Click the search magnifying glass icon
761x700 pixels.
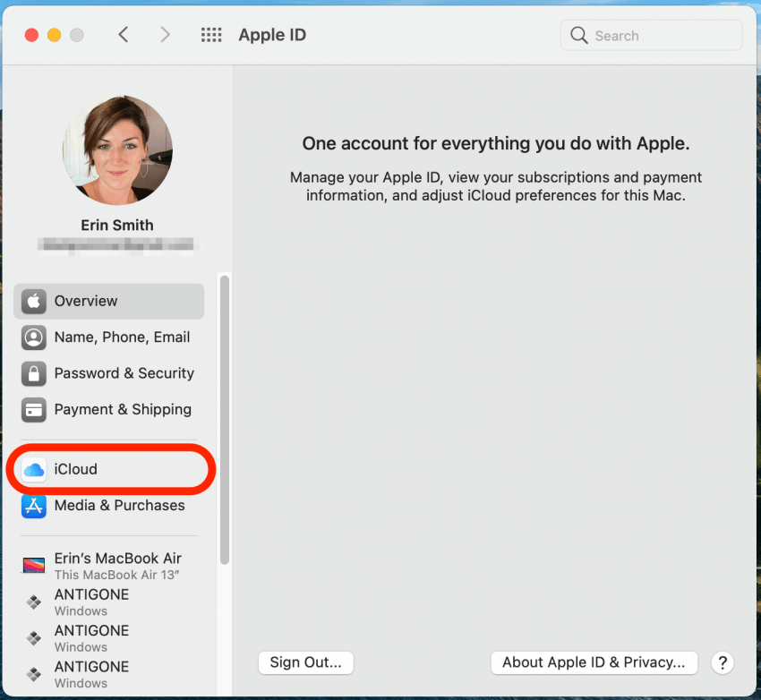click(578, 35)
